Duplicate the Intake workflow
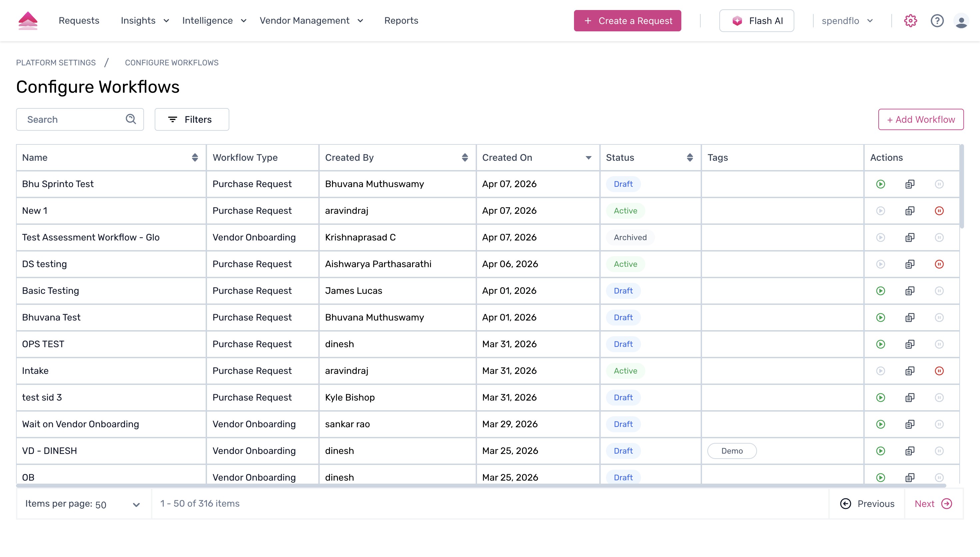 point(910,370)
